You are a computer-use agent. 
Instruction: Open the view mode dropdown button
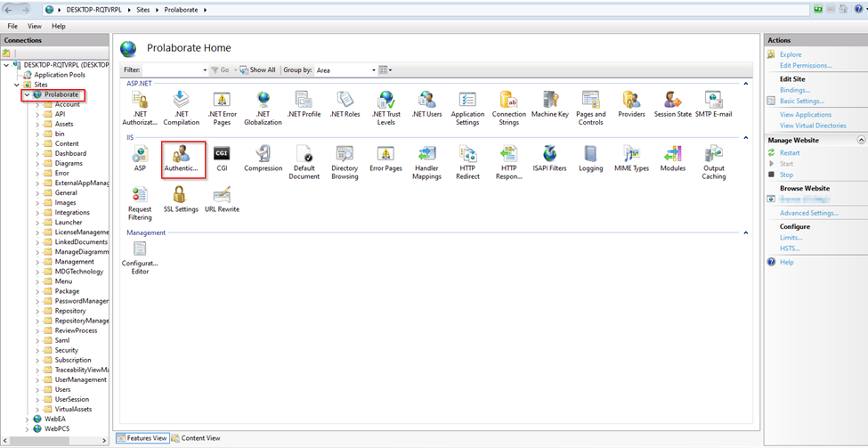click(x=385, y=70)
